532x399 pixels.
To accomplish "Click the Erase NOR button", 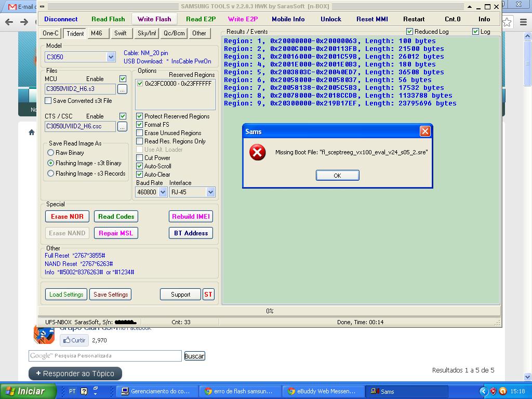I will tap(67, 217).
